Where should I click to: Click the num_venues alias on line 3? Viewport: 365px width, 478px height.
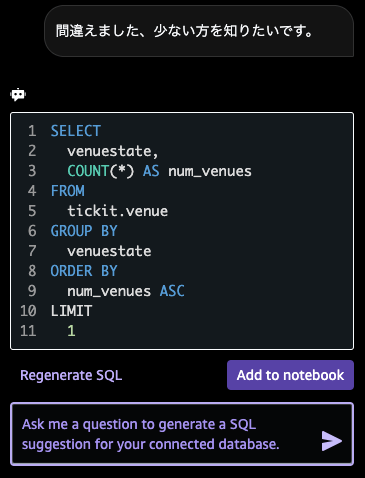pyautogui.click(x=210, y=171)
